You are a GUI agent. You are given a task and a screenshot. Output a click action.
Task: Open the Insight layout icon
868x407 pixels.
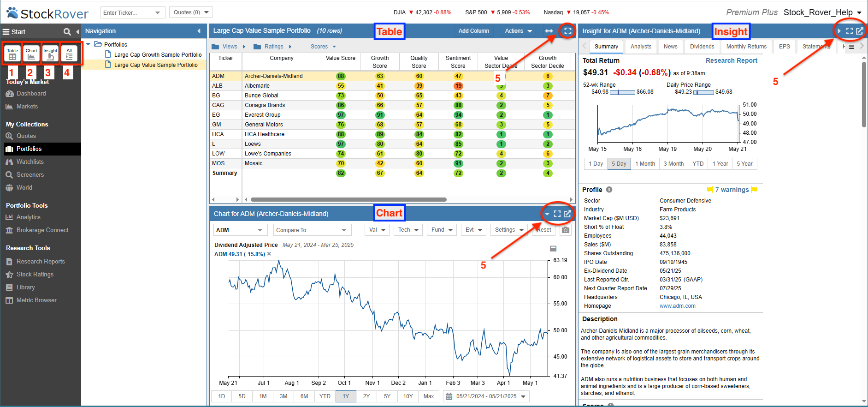50,54
